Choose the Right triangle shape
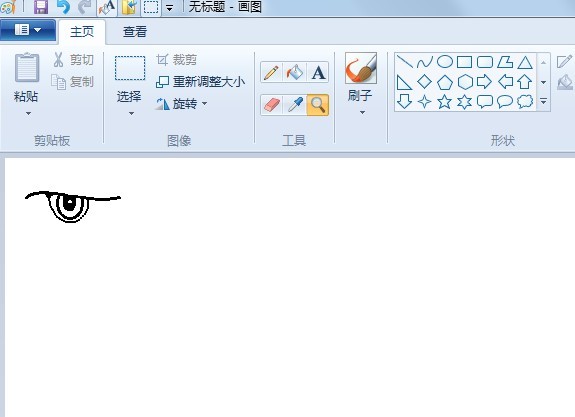Screen dimensions: 575x417 coord(404,82)
